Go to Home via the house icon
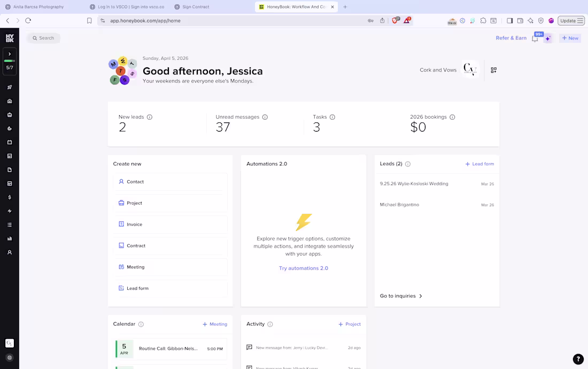Screen dimensions: 588x369 coord(10,101)
